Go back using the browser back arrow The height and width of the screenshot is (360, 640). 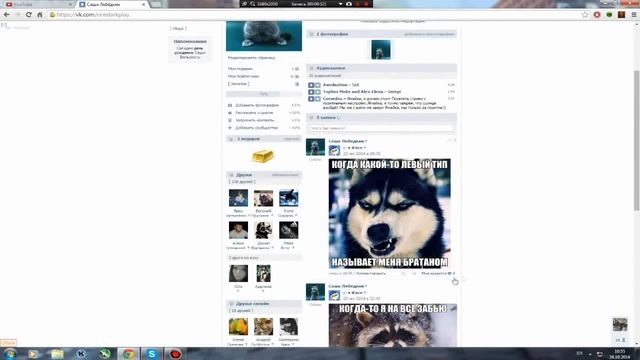(x=7, y=15)
